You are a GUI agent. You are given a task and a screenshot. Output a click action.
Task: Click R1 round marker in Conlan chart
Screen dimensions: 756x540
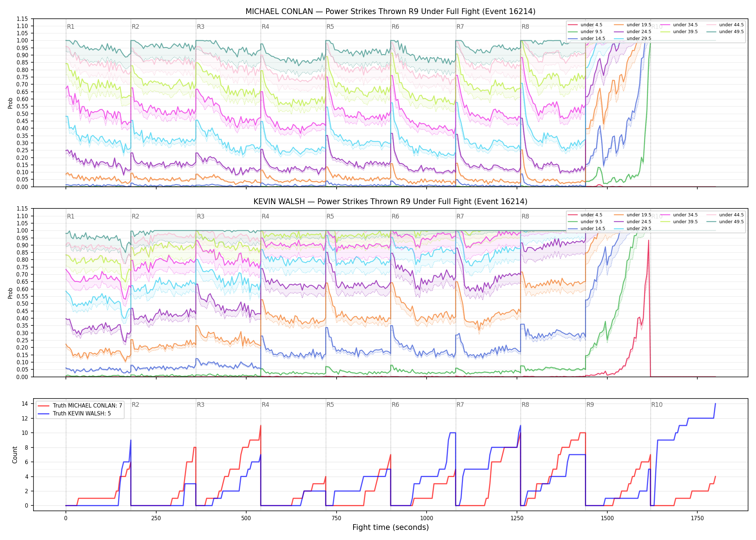coord(71,27)
